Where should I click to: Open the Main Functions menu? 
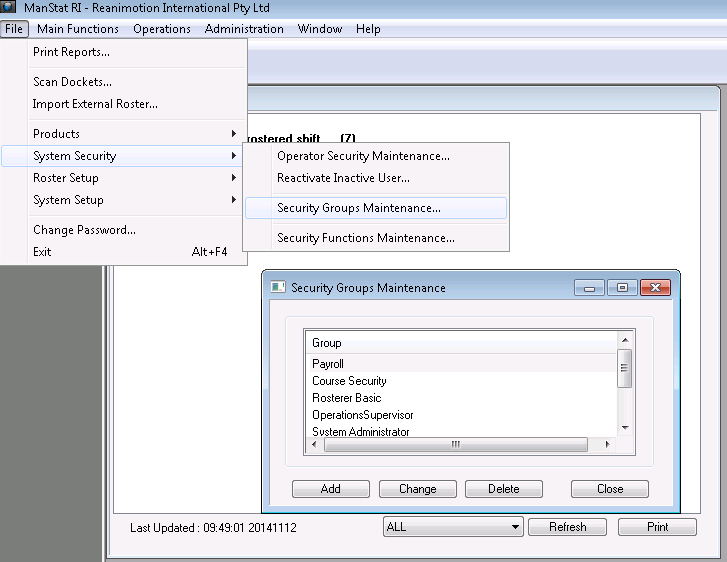coord(78,29)
